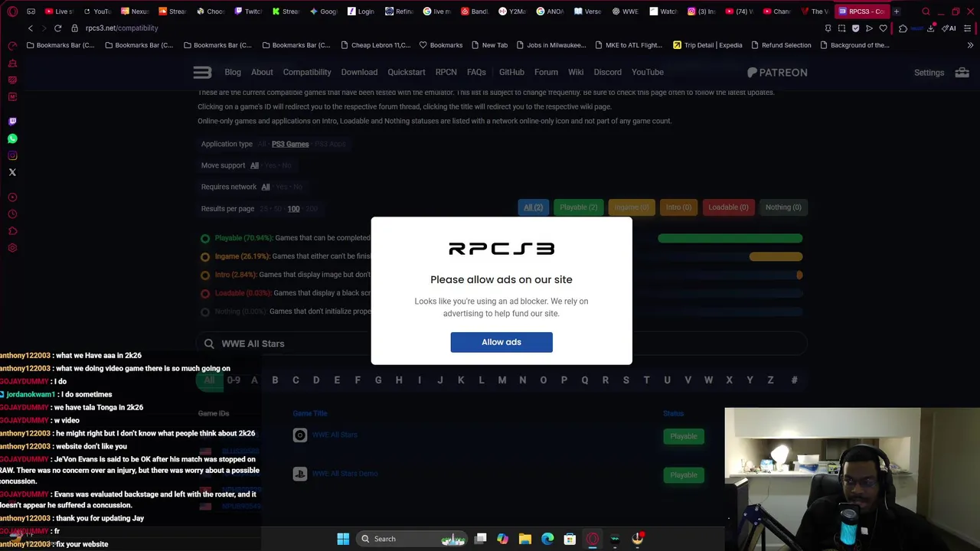
Task: Open GX Cleaner icon in sidebar
Action: tap(12, 63)
